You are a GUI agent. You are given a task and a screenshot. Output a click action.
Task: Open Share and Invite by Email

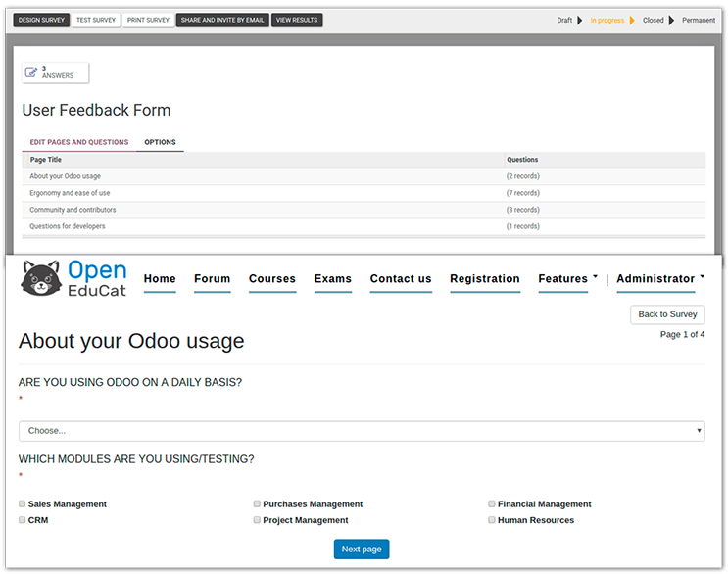[222, 20]
